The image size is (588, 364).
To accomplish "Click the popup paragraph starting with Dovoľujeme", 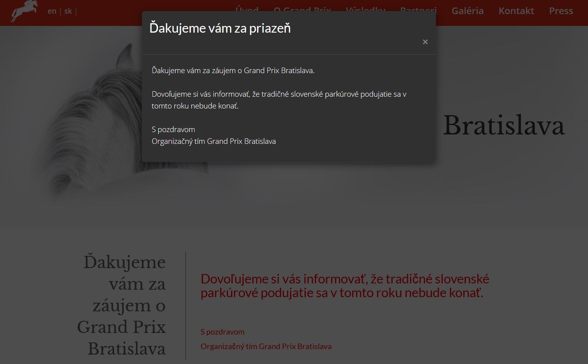I will (279, 100).
